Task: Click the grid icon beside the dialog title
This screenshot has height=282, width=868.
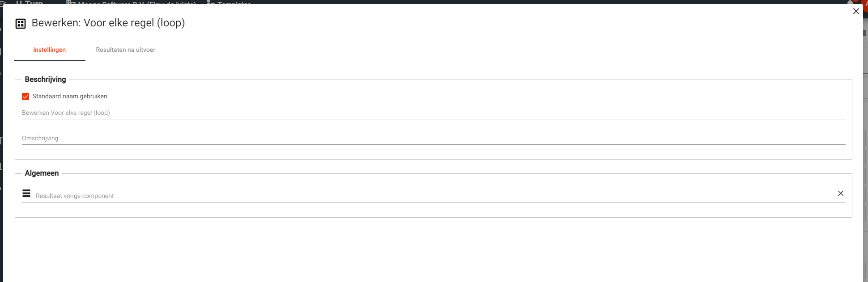Action: click(21, 24)
